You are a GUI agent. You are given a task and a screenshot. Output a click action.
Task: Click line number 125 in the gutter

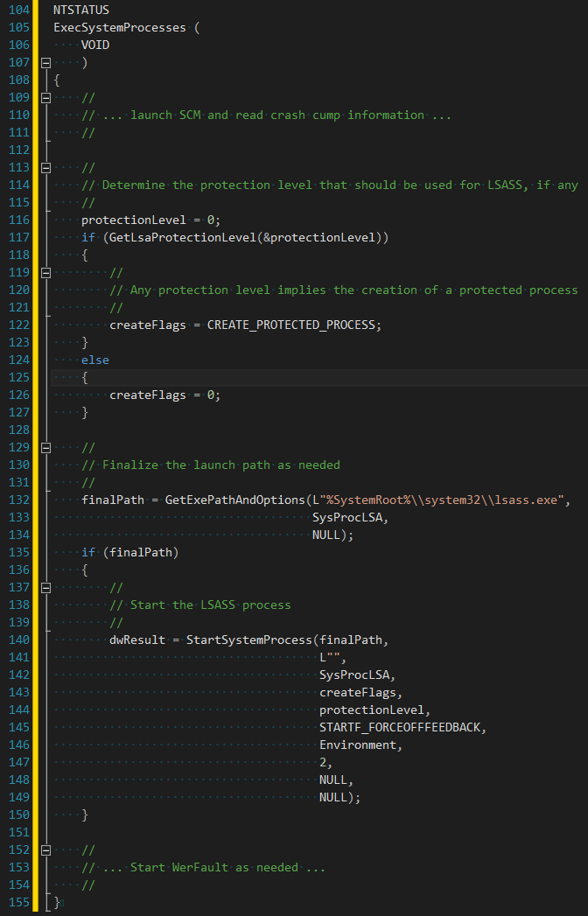click(17, 377)
